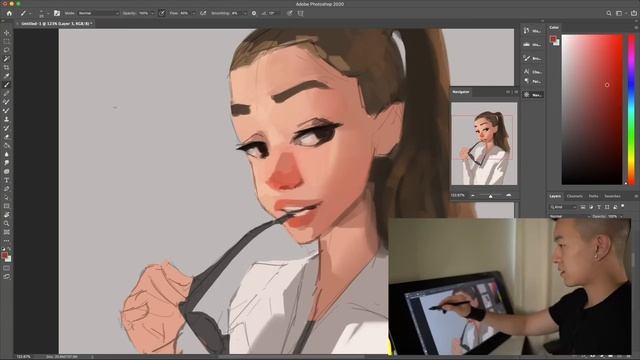
Task: Toggle the Brush Settings panel button
Action: tap(57, 13)
